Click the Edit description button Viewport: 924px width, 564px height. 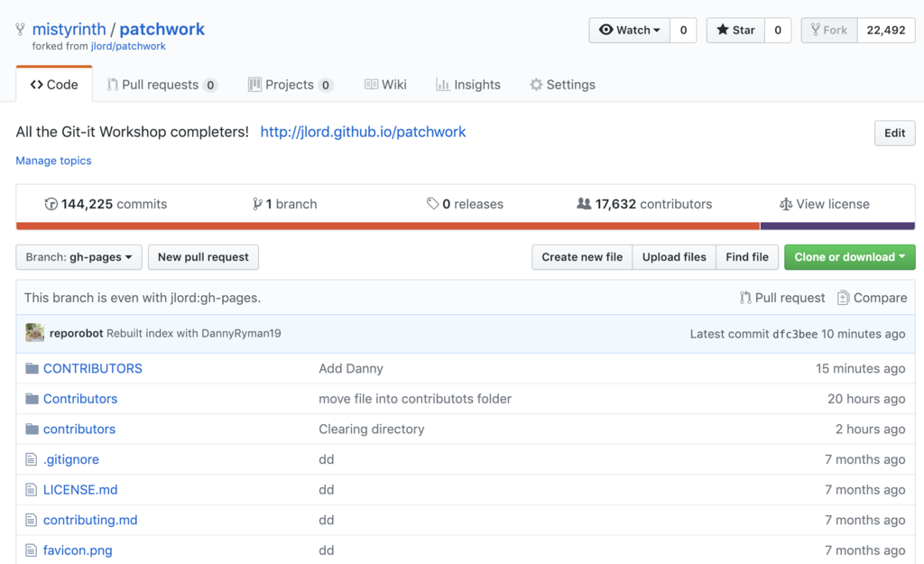click(x=894, y=133)
